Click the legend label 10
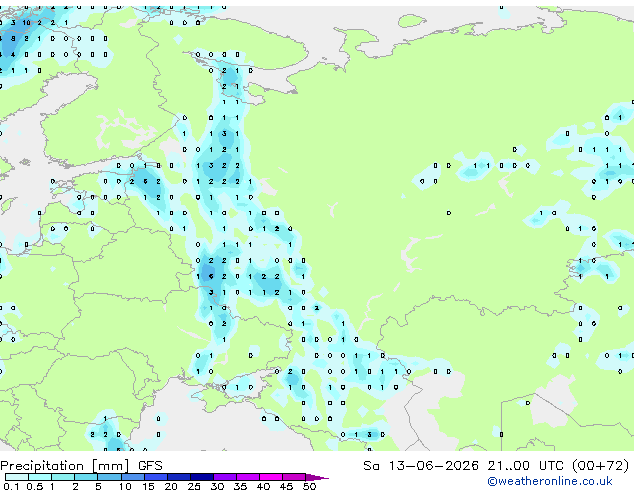The height and width of the screenshot is (490, 634). [125, 486]
